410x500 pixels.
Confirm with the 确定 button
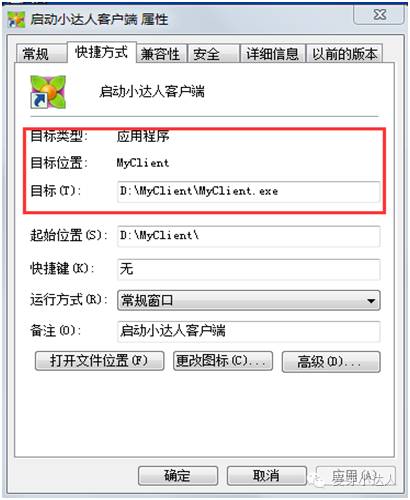click(x=178, y=476)
